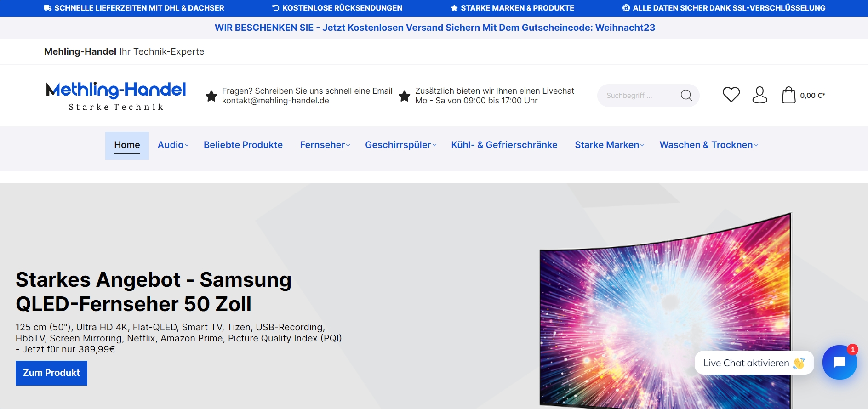Click Live Chat aktivieren prompt
Viewport: 868px width, 409px height.
point(754,363)
